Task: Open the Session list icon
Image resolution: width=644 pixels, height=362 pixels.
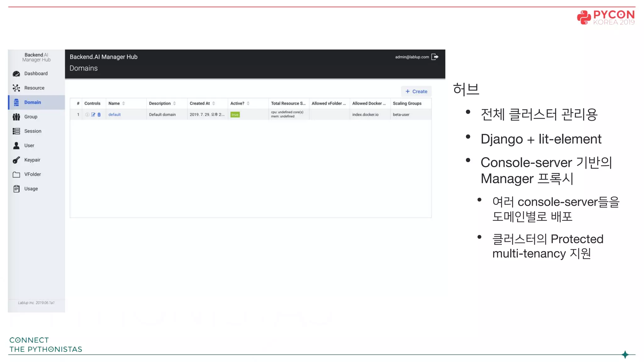Action: click(x=16, y=131)
